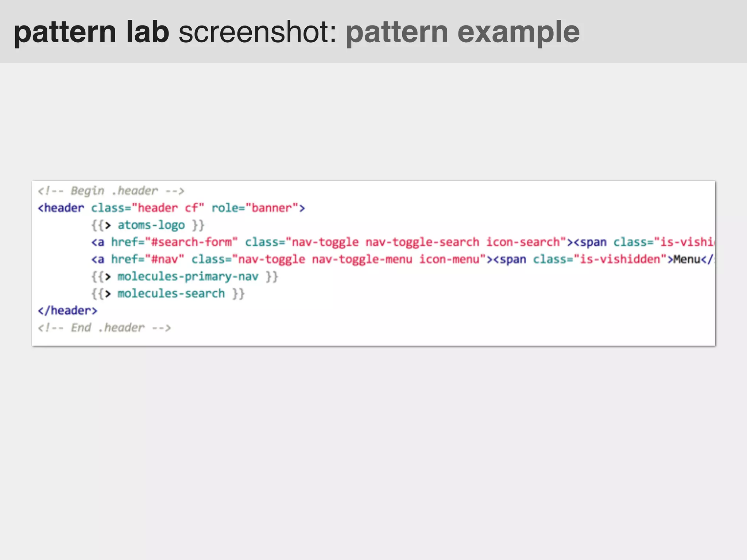
Task: Select the 'nav-toggle-search' class name
Action: tap(422, 242)
